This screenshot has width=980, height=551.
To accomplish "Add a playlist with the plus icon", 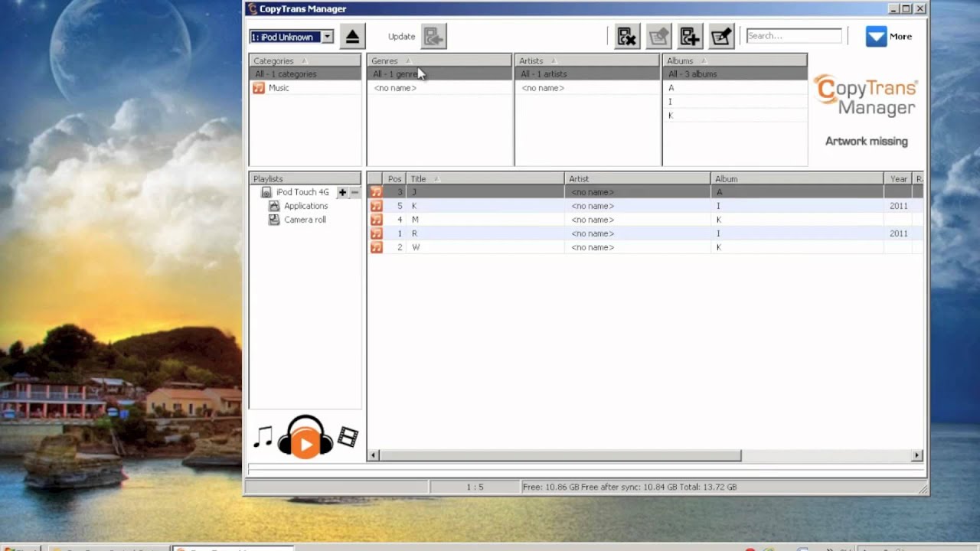I will pyautogui.click(x=342, y=192).
